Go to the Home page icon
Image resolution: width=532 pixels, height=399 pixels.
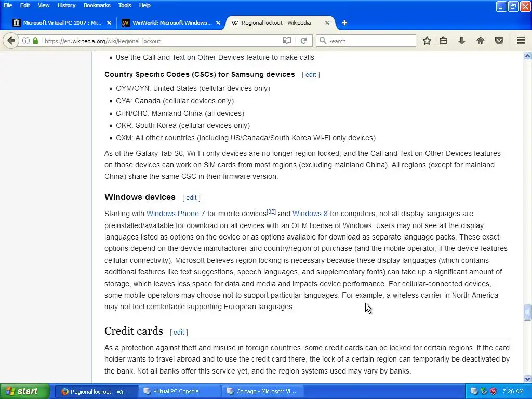click(x=481, y=41)
